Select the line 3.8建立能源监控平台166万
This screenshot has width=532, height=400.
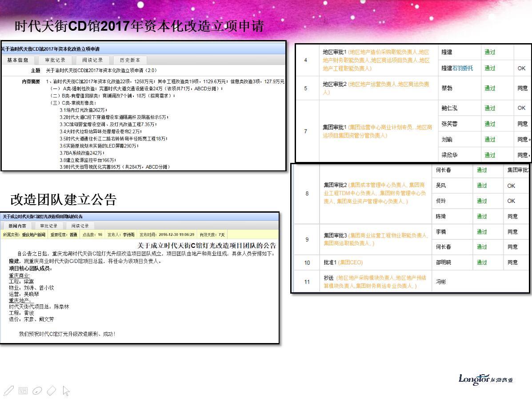[x=88, y=160]
